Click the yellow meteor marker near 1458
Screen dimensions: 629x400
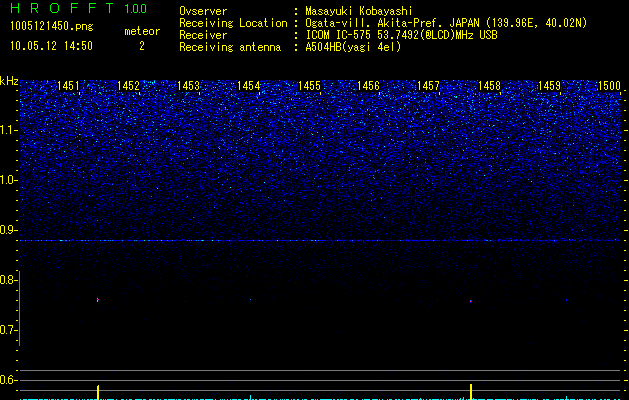click(471, 392)
